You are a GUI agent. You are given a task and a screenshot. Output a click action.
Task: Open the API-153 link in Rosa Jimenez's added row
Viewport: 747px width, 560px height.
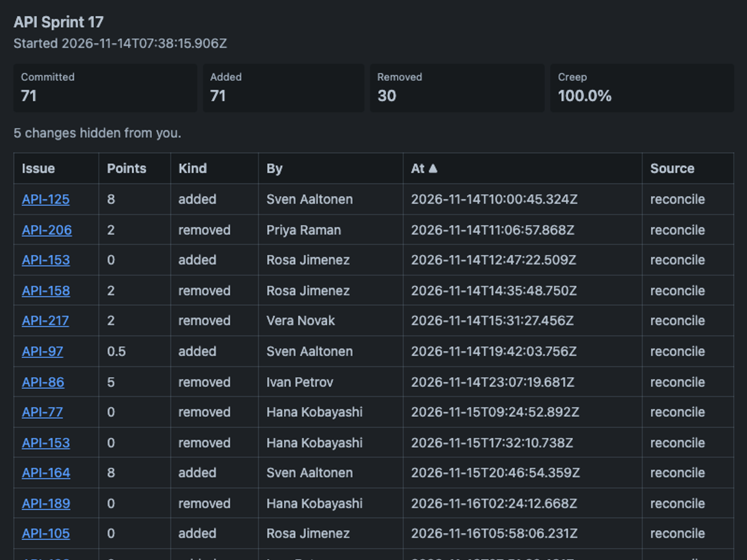(45, 260)
